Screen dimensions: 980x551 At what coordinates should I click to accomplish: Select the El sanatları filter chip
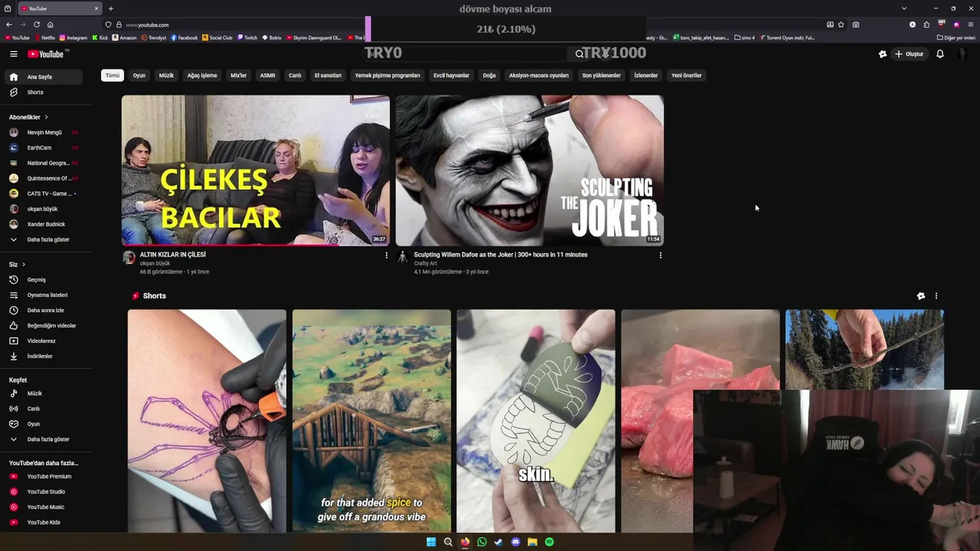tap(328, 76)
